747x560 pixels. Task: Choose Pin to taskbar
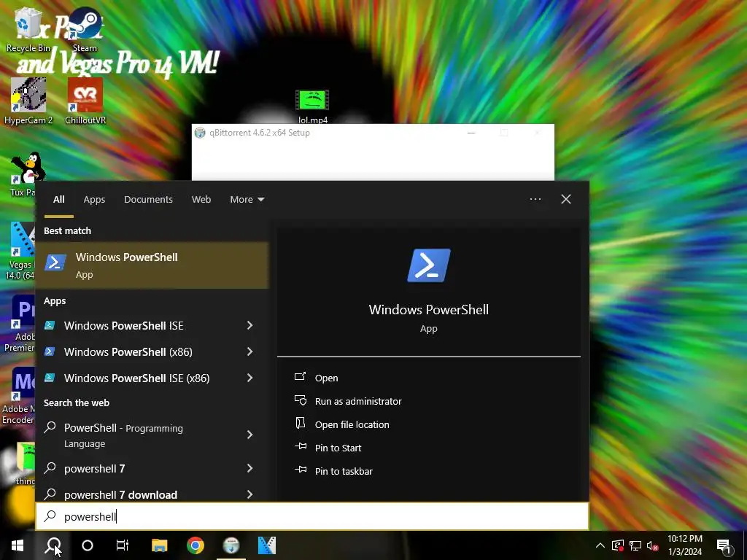[333, 471]
